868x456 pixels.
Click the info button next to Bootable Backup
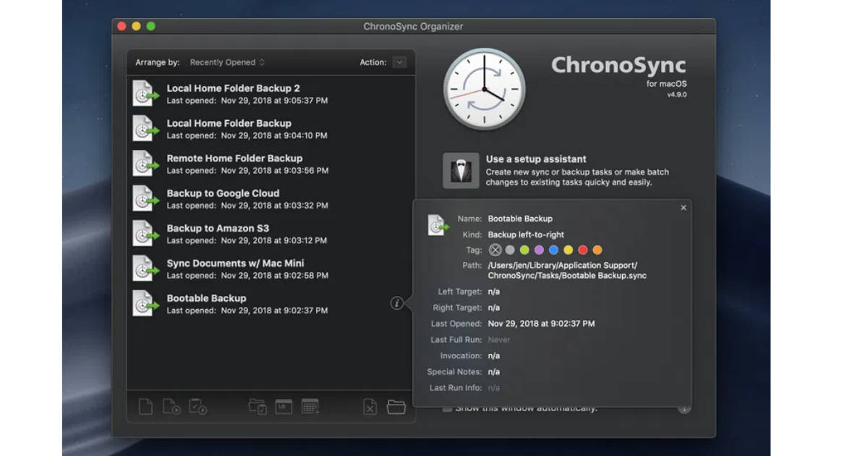click(396, 304)
